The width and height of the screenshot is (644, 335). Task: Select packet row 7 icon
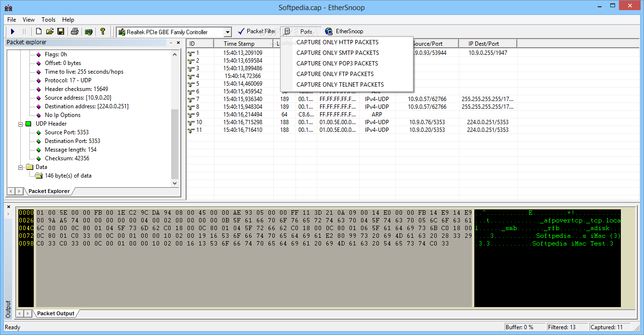pos(191,99)
